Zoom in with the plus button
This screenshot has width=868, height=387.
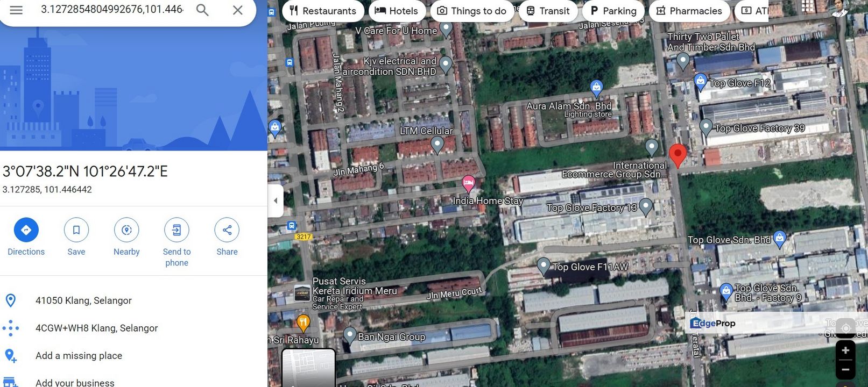[845, 350]
